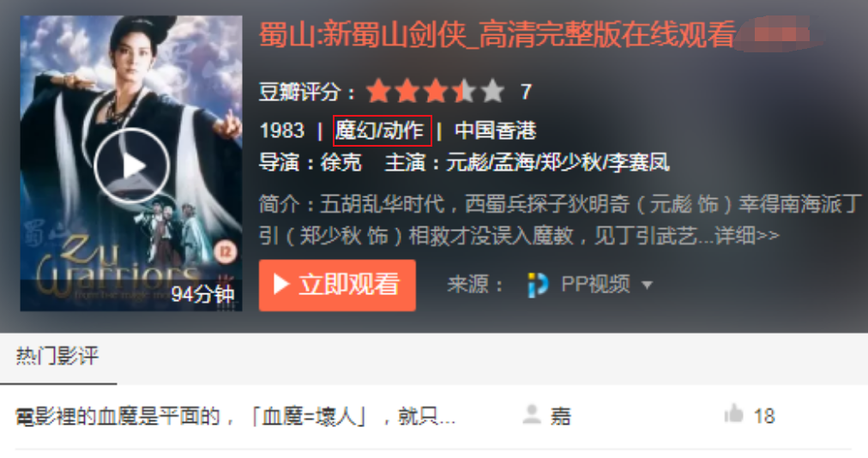This screenshot has height=458, width=868.
Task: Click director name 徐克
Action: click(x=341, y=163)
